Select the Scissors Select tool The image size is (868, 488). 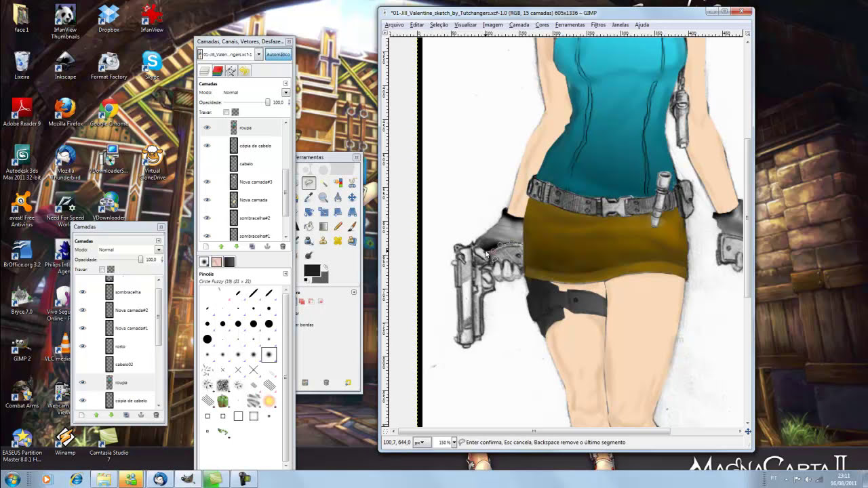[352, 183]
